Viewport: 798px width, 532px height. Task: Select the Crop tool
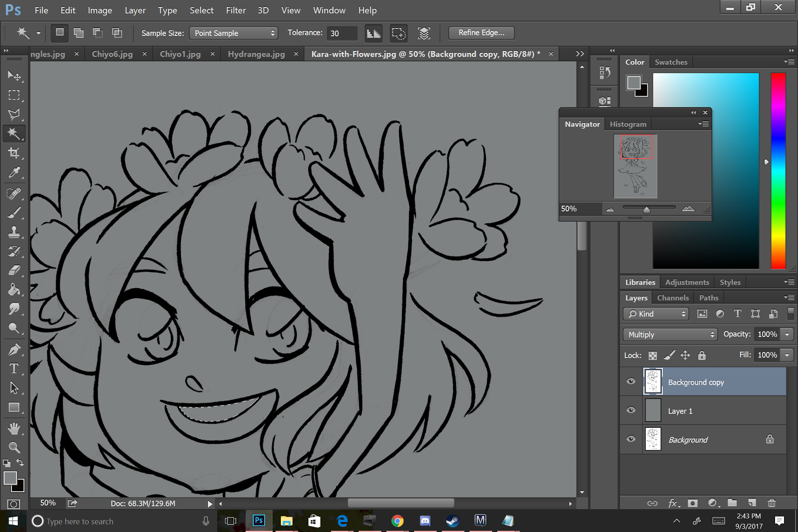(x=14, y=153)
